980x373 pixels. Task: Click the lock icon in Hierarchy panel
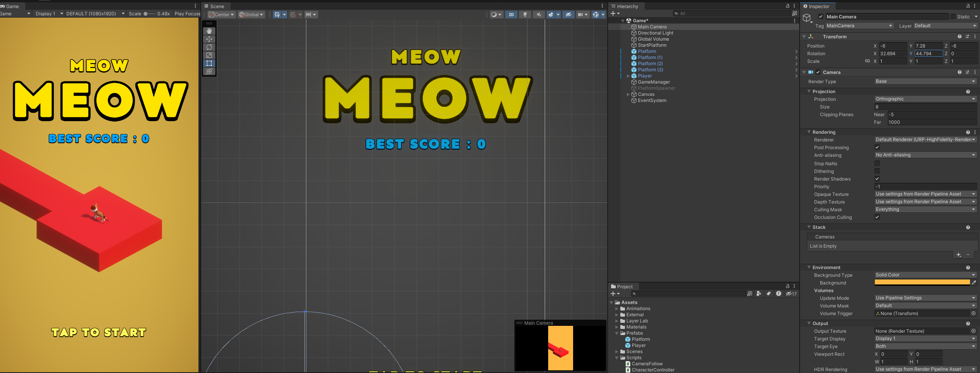pos(788,6)
